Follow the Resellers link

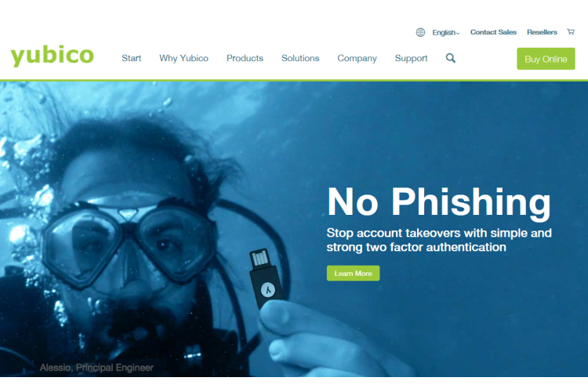point(542,32)
